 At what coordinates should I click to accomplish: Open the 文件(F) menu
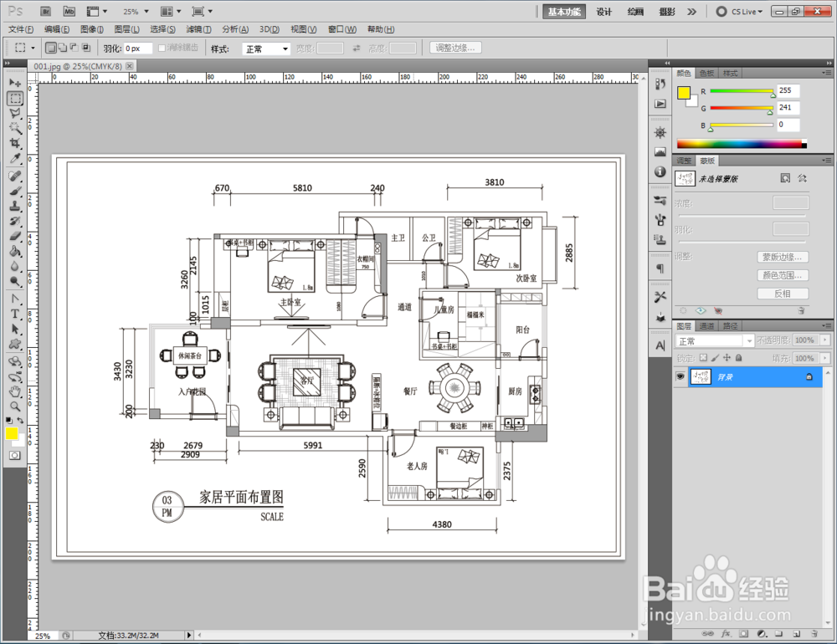(x=21, y=29)
